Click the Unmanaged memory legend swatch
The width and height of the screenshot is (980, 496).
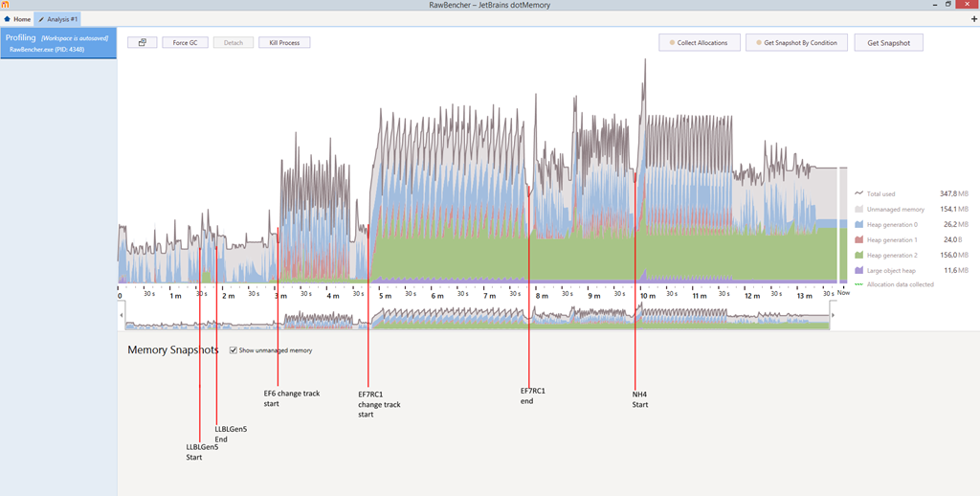coord(858,210)
